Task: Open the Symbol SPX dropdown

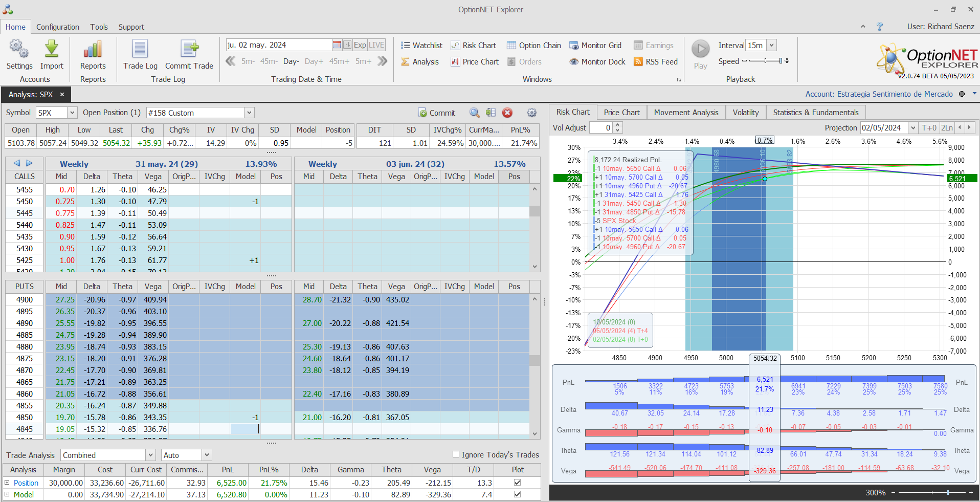Action: coord(72,113)
